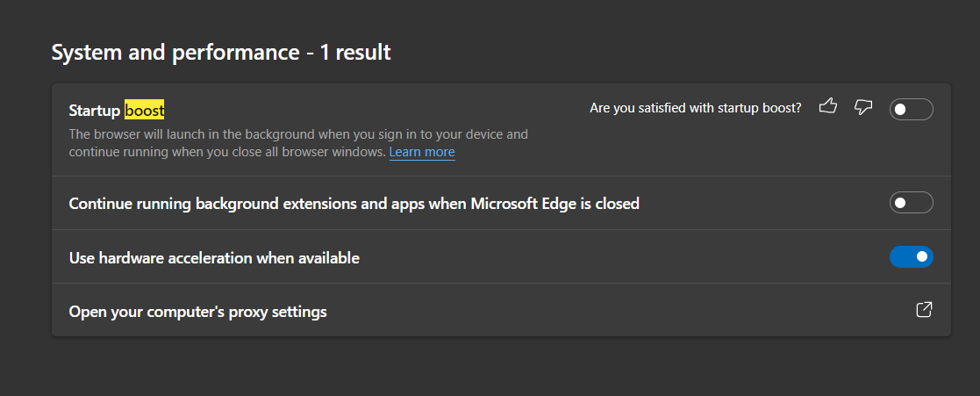Open proxy settings via external link icon
Screen dimensions: 980x396
(924, 309)
